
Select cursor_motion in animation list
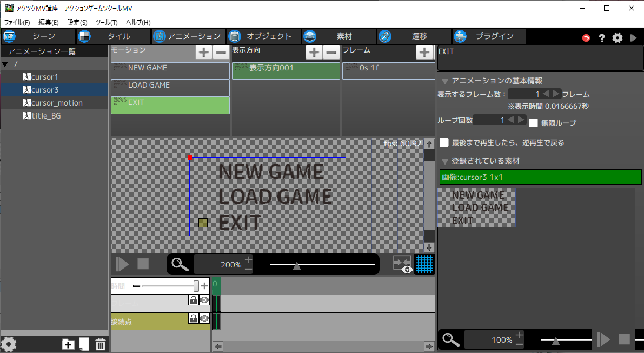point(56,103)
